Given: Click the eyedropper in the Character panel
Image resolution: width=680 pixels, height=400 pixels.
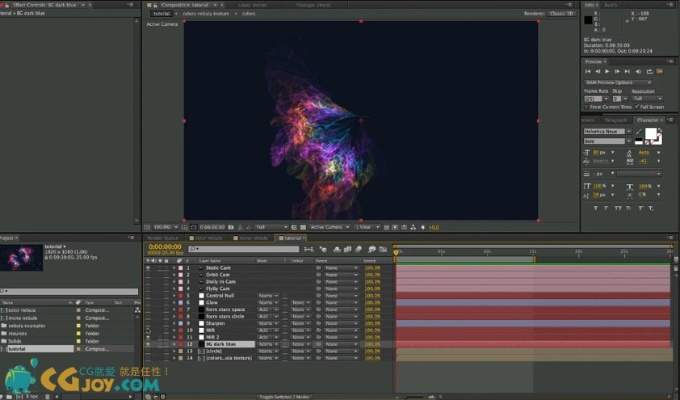Looking at the screenshot, I should click(x=637, y=130).
